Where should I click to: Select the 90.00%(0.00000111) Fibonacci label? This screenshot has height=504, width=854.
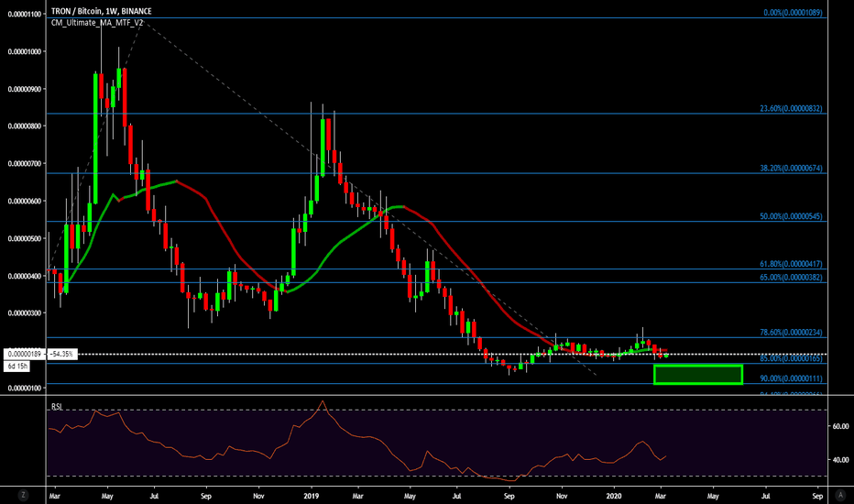pos(792,378)
